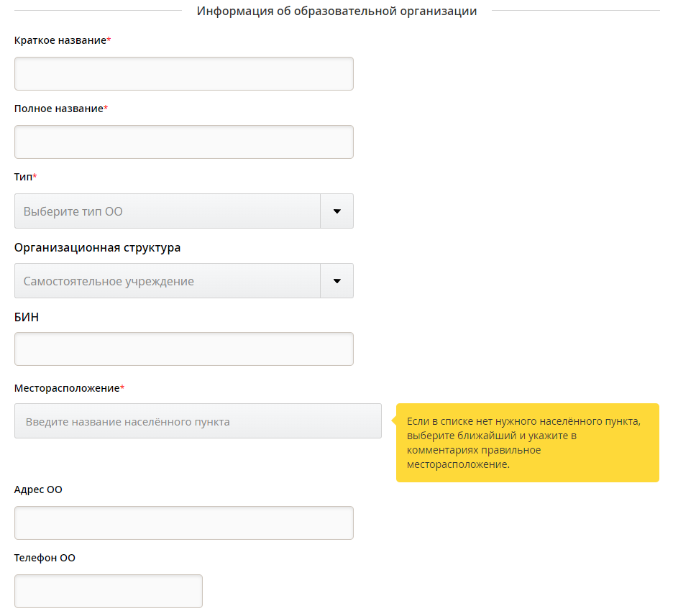Click the БИН label text
Screen dimensions: 673x616
click(x=27, y=317)
